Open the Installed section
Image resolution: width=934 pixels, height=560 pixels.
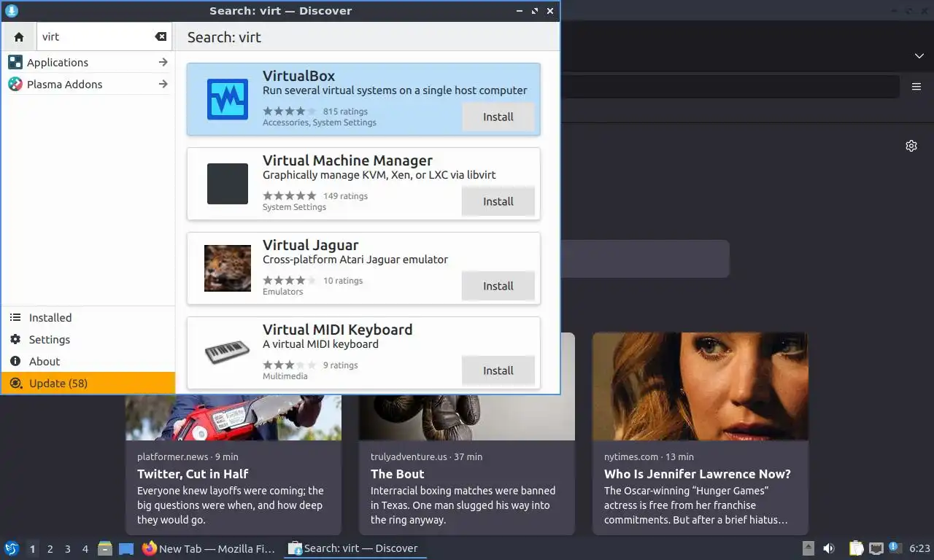point(88,317)
